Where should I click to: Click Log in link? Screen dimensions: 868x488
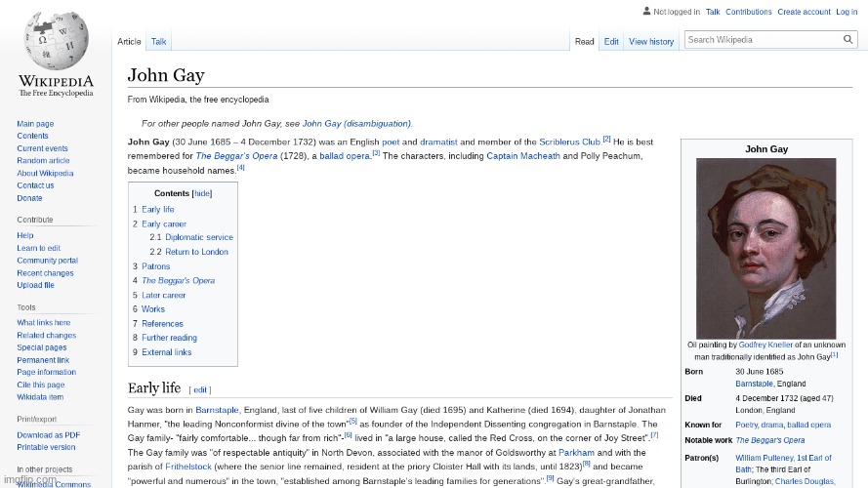[x=847, y=12]
